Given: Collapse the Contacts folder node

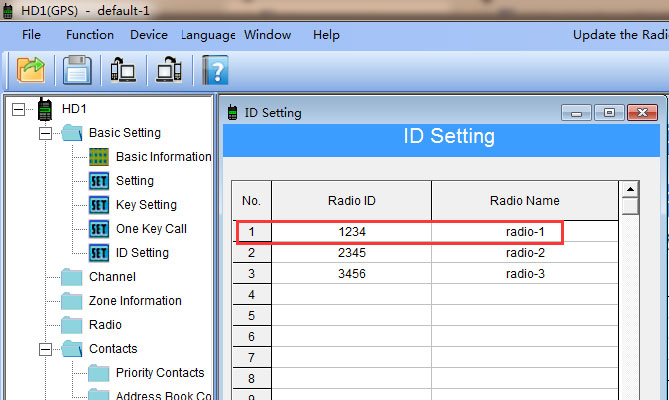Looking at the screenshot, I should point(45,349).
